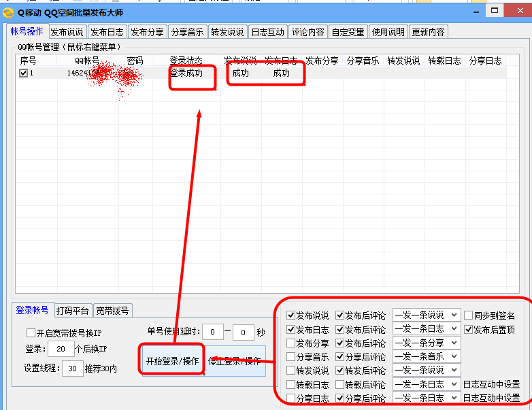Click the 登录状态 column header
532x410 pixels.
tap(186, 61)
